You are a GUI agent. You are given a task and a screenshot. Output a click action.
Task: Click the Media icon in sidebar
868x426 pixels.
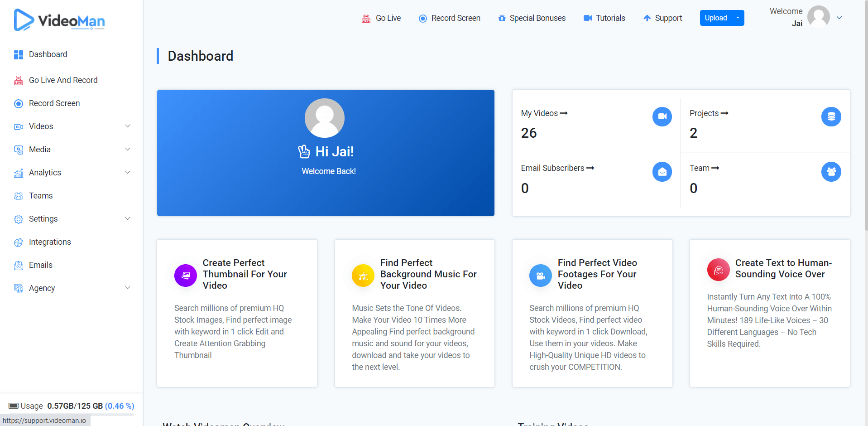tap(19, 150)
